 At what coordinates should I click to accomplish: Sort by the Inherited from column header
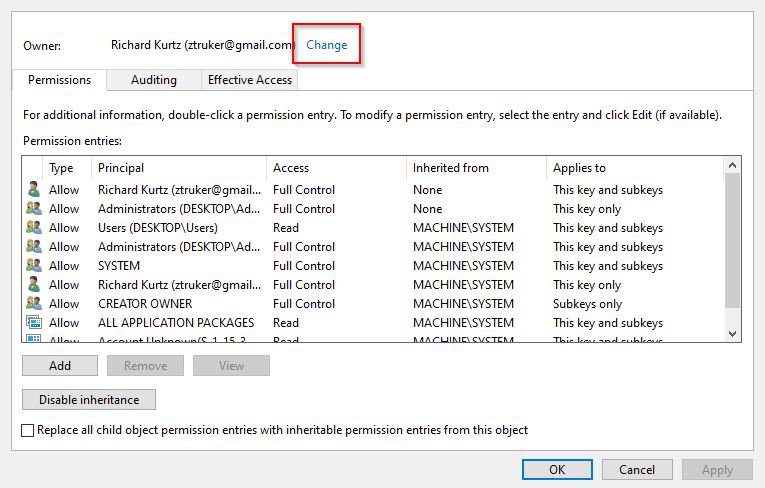point(476,168)
